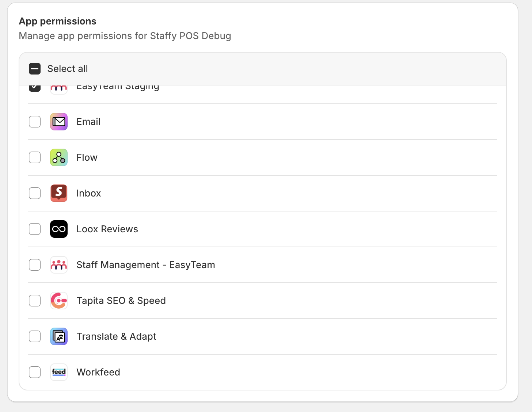This screenshot has height=412, width=532.
Task: Check the Inbox app checkbox
Action: tap(35, 193)
